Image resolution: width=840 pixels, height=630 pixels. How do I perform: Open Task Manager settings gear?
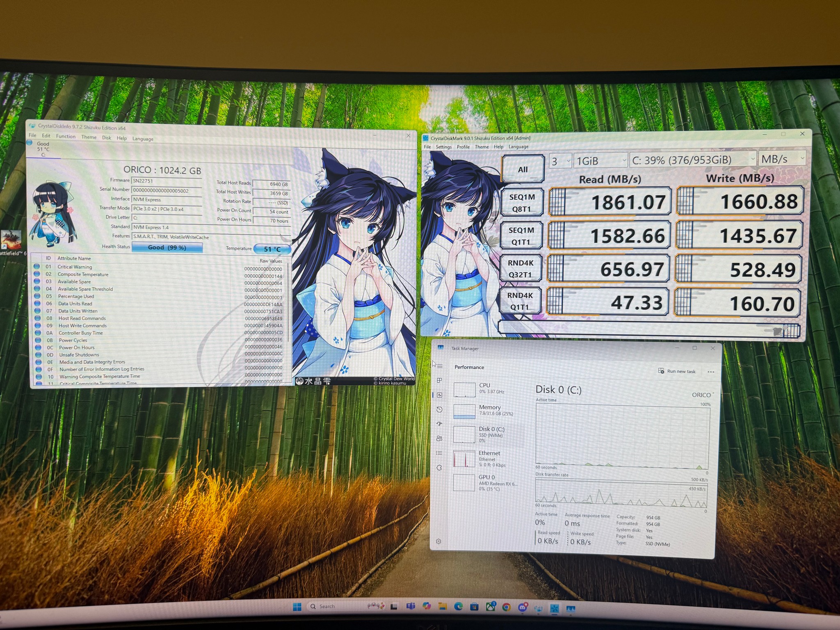(438, 541)
